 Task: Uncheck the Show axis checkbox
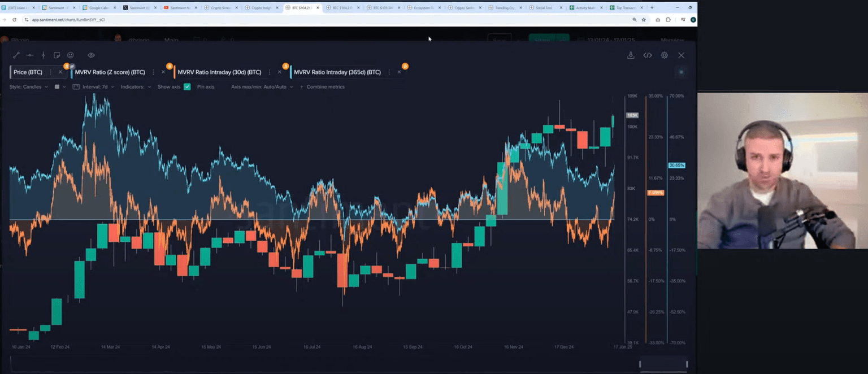[x=187, y=87]
